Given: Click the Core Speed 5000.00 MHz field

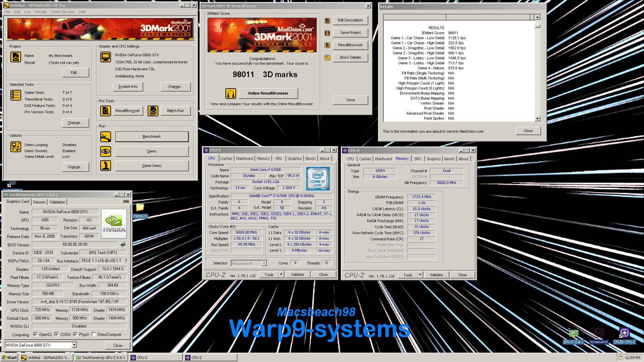Looking at the screenshot, I should tap(247, 232).
